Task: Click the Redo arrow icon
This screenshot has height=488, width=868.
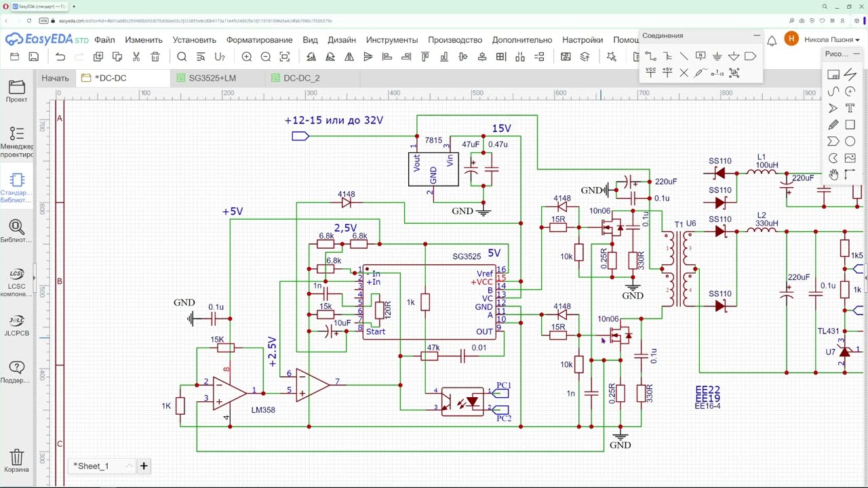Action: (x=79, y=57)
